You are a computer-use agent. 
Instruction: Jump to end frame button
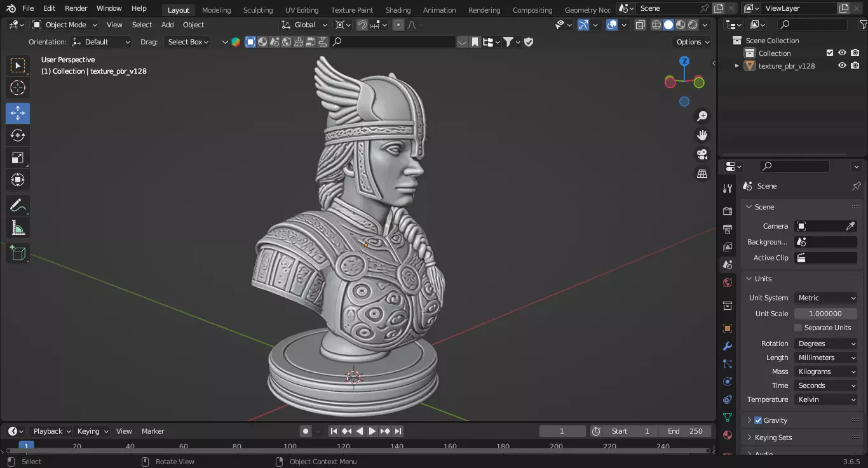[398, 431]
